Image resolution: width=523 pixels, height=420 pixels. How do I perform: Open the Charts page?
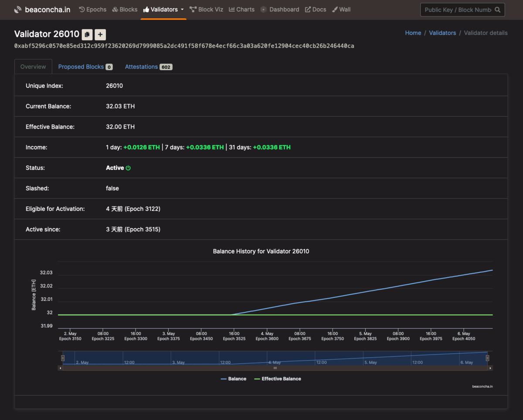(241, 10)
